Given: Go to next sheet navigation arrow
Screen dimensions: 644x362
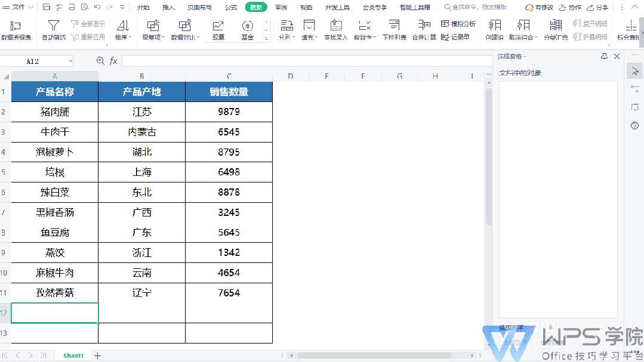Looking at the screenshot, I should (x=31, y=355).
